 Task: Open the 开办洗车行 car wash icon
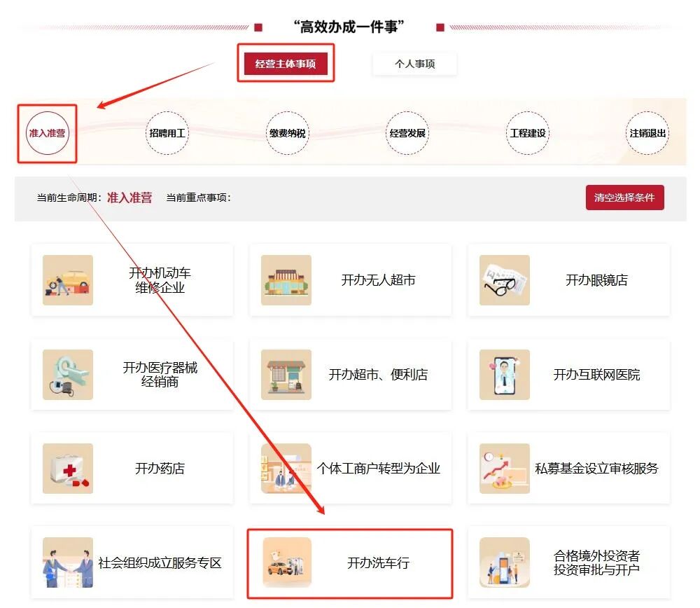point(287,562)
